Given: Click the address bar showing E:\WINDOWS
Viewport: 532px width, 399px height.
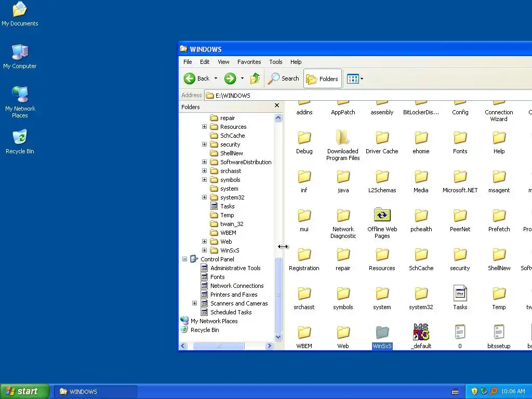Looking at the screenshot, I should (x=368, y=96).
